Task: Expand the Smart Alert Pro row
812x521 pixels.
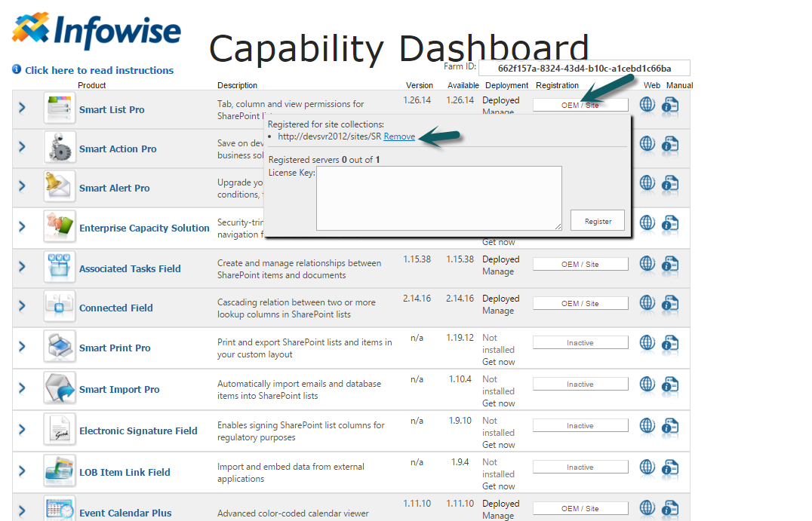Action: (22, 186)
